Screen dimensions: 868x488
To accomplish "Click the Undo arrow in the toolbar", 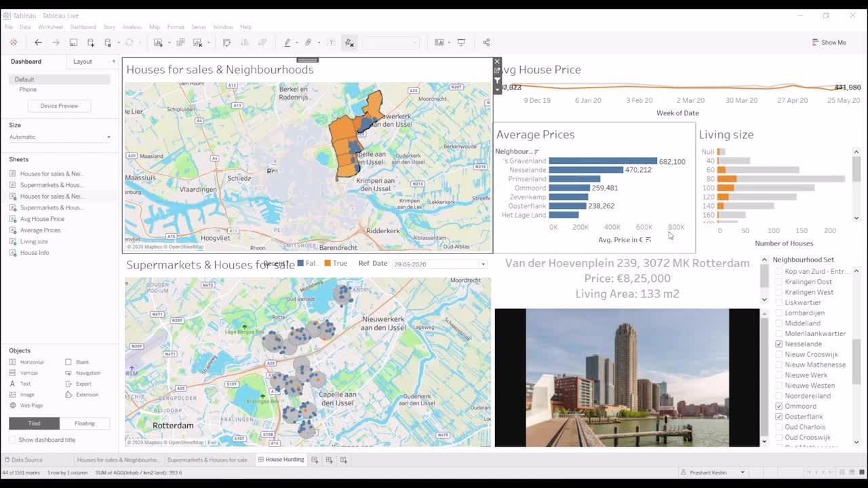I will (x=38, y=42).
